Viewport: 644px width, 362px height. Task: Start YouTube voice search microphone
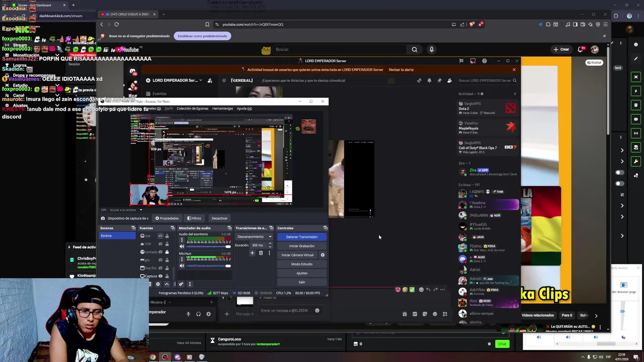click(431, 49)
